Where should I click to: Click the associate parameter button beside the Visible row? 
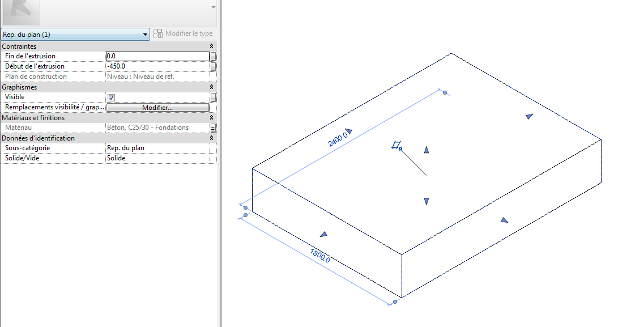click(214, 97)
